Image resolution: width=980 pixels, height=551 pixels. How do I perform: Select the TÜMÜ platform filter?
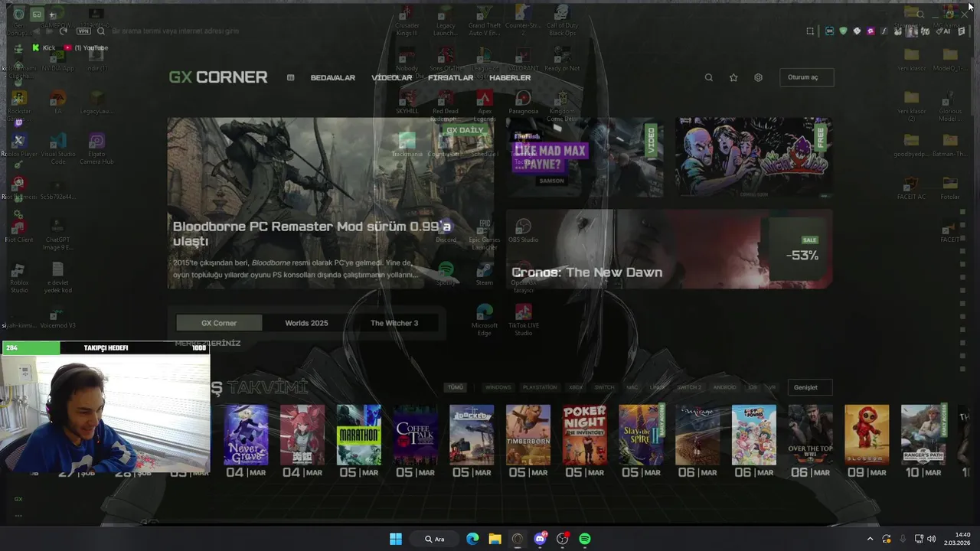coord(455,387)
